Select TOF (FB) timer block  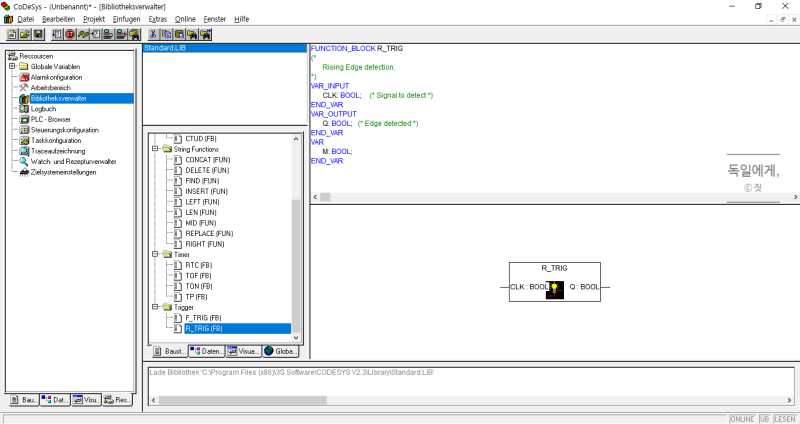[x=198, y=276]
